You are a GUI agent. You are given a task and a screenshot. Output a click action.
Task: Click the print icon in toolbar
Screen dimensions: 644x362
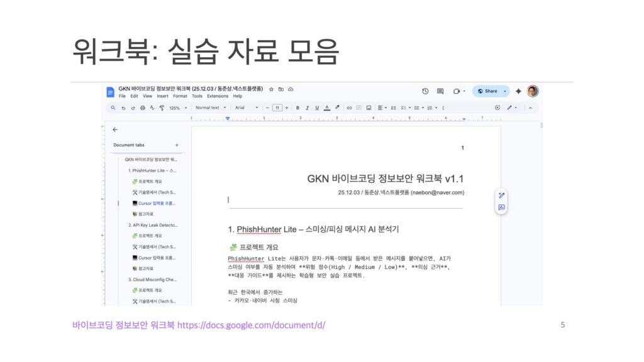point(143,107)
